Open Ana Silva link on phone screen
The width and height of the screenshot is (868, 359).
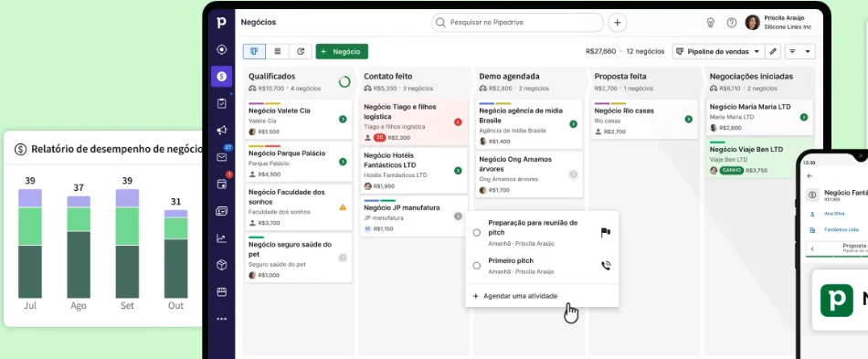[834, 213]
